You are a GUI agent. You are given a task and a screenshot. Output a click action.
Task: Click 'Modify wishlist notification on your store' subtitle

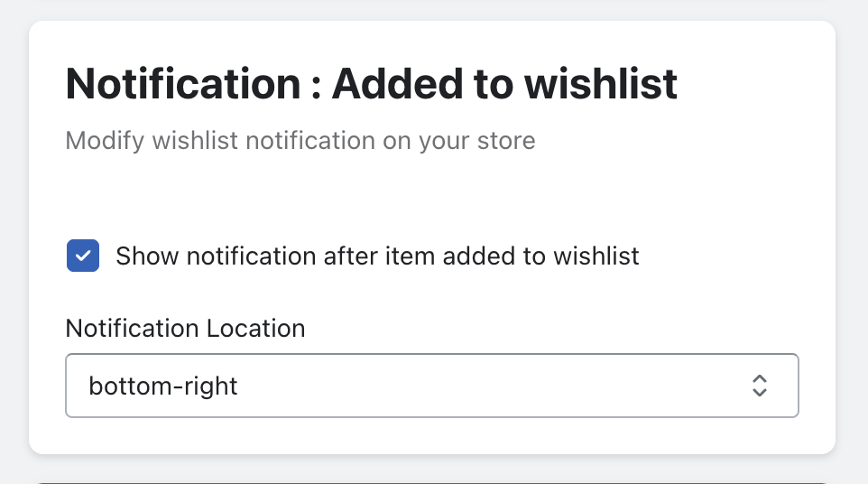(x=300, y=141)
